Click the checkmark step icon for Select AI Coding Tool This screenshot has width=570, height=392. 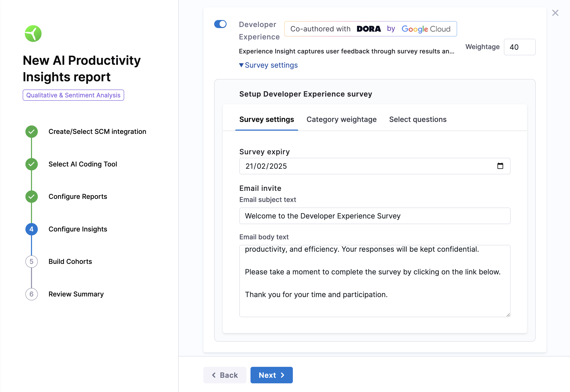point(31,164)
